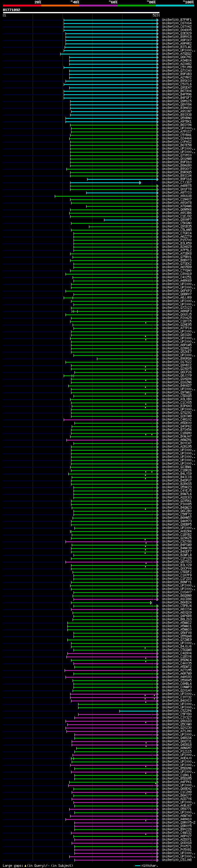The image size is (197, 868).
Task: Select hit label UniRef100_Q6K7H2
Action: coord(176,57)
